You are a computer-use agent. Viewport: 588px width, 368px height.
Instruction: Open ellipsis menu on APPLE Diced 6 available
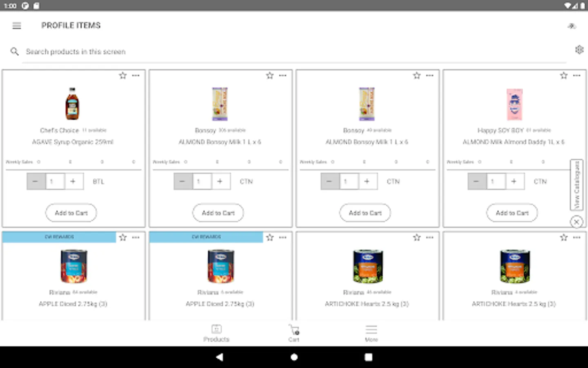click(283, 237)
